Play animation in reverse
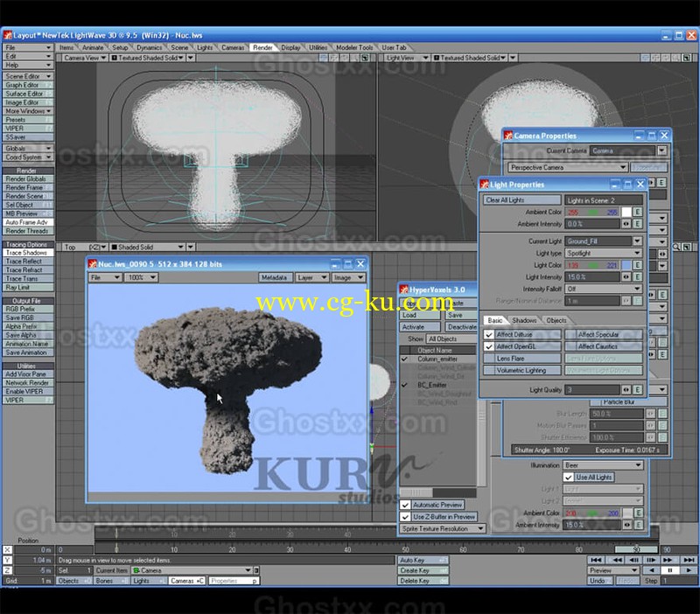Image resolution: width=700 pixels, height=614 pixels. point(651,570)
